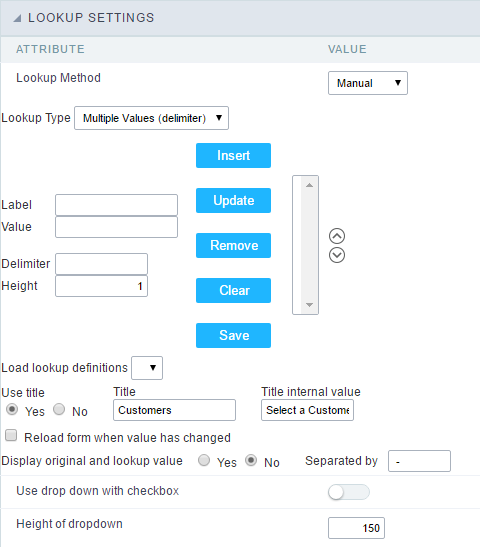Open Load lookup definitions dropdown
The height and width of the screenshot is (547, 480).
pos(147,368)
